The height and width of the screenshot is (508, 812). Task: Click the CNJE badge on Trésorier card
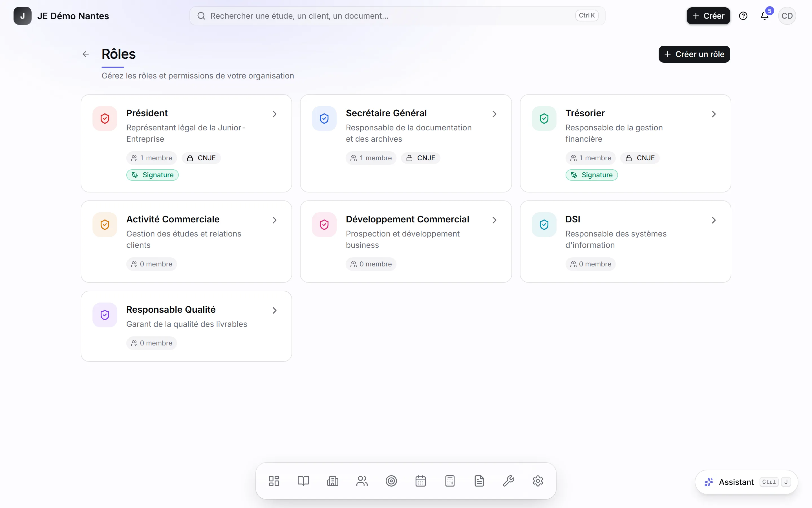pyautogui.click(x=640, y=158)
